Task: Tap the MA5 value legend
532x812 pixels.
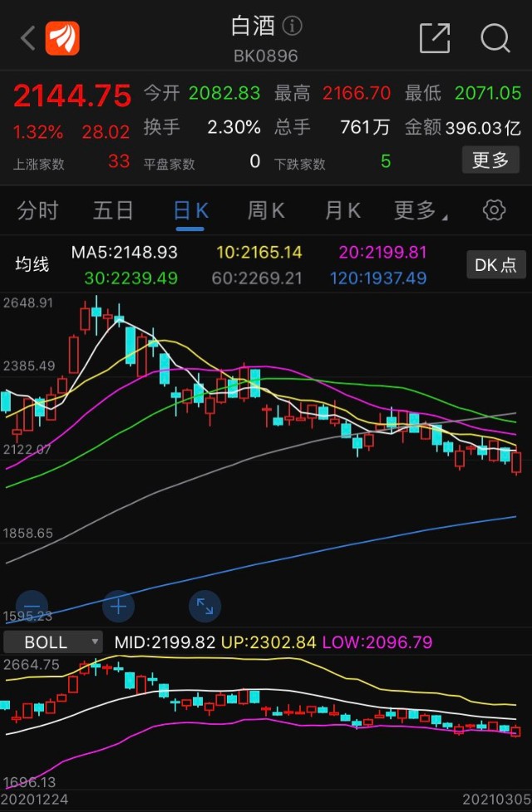Action: click(125, 252)
